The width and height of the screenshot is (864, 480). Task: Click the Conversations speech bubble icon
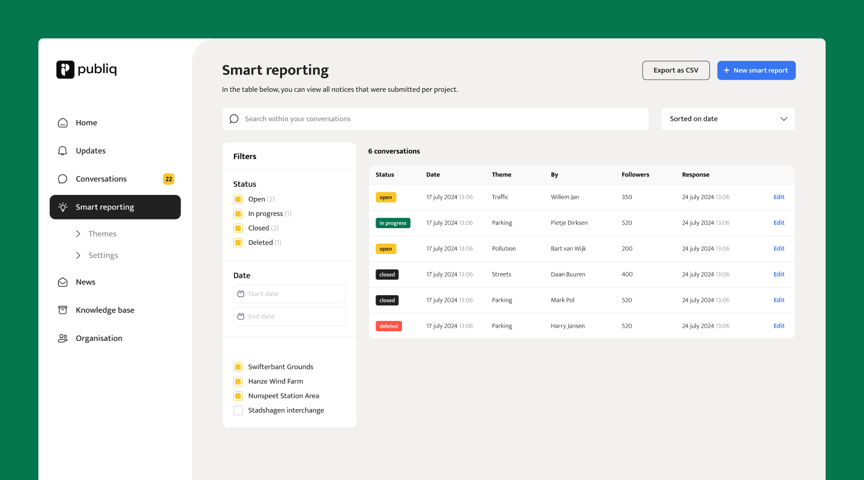click(x=63, y=179)
